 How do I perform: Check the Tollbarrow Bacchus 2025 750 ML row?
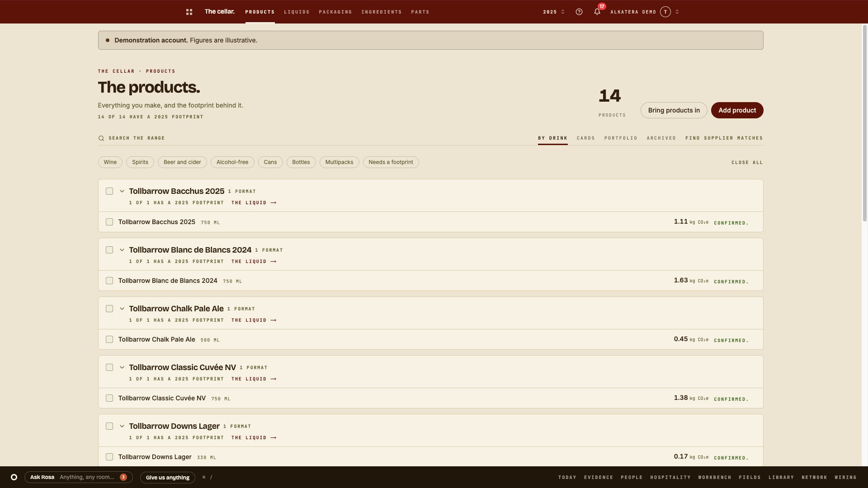click(109, 222)
